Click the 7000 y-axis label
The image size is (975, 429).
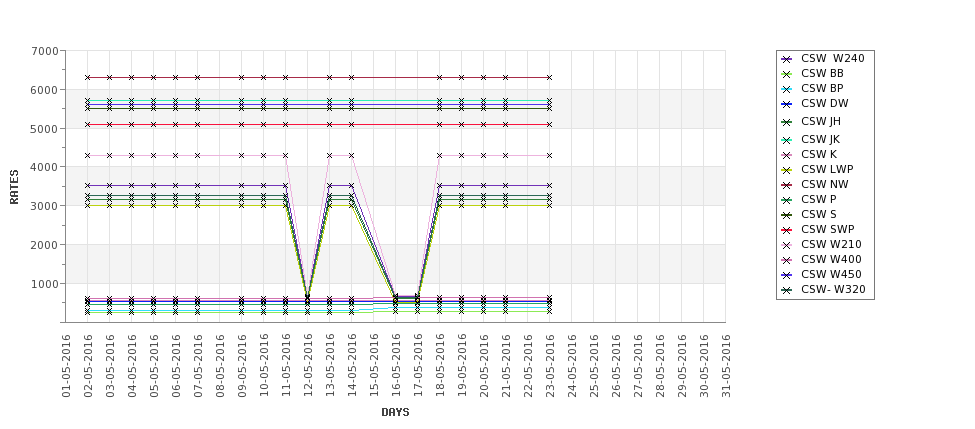tap(45, 51)
